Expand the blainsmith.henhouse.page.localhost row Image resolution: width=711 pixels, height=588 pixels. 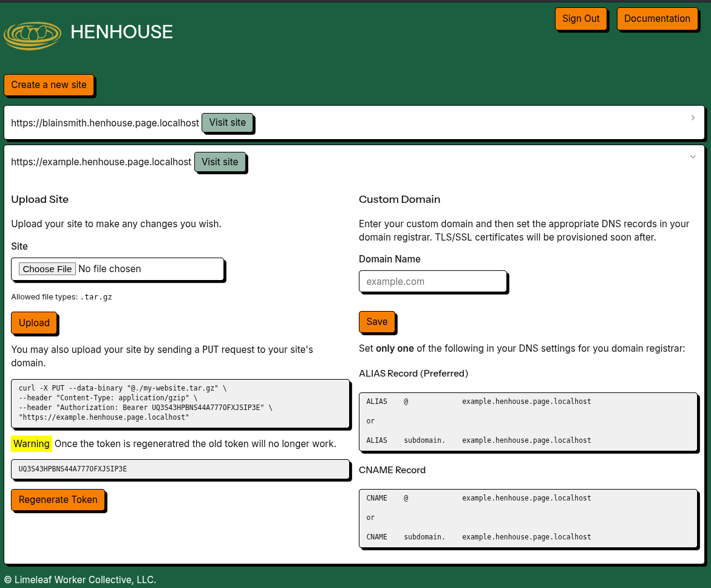pyautogui.click(x=105, y=123)
